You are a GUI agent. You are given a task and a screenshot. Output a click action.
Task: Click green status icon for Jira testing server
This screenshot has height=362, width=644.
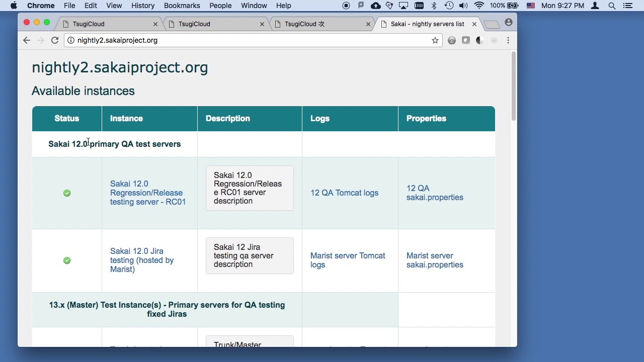[x=67, y=260]
